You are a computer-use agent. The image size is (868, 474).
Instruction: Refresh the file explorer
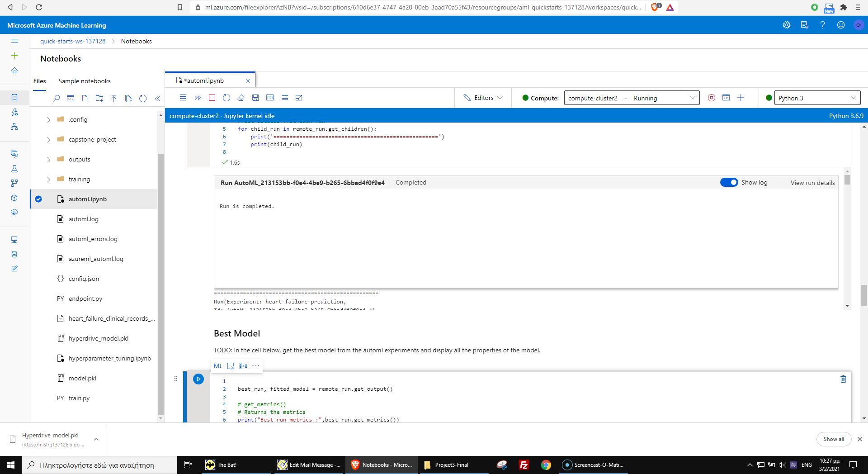[x=143, y=99]
